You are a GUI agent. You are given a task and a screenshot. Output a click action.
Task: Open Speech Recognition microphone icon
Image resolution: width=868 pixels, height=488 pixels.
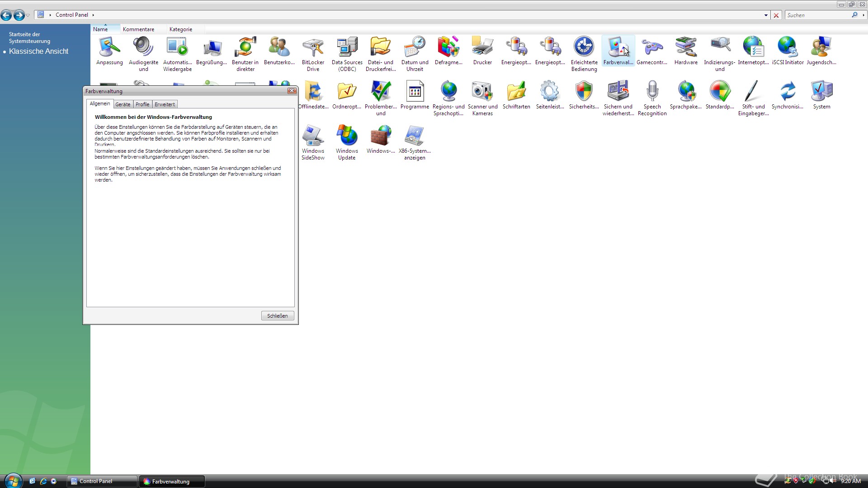click(652, 98)
